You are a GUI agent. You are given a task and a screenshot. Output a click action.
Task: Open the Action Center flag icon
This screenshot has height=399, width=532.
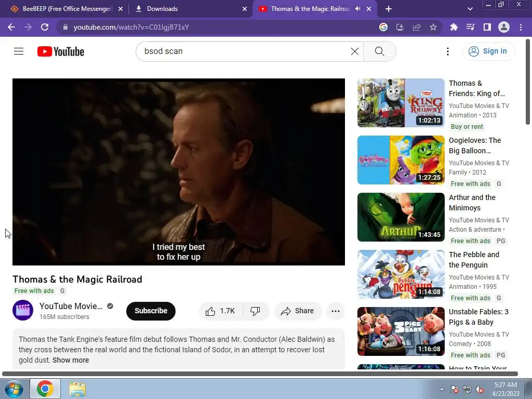point(454,389)
